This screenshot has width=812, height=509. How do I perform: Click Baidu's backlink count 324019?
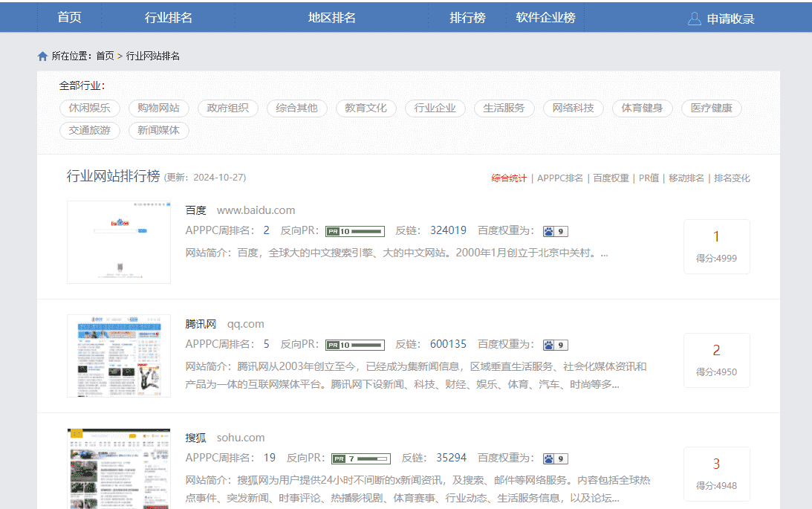[449, 230]
